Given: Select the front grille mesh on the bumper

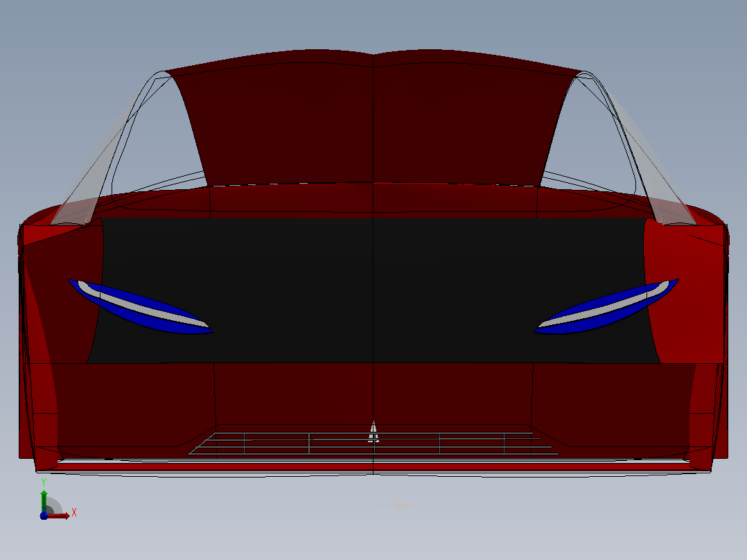Looking at the screenshot, I should point(374,444).
